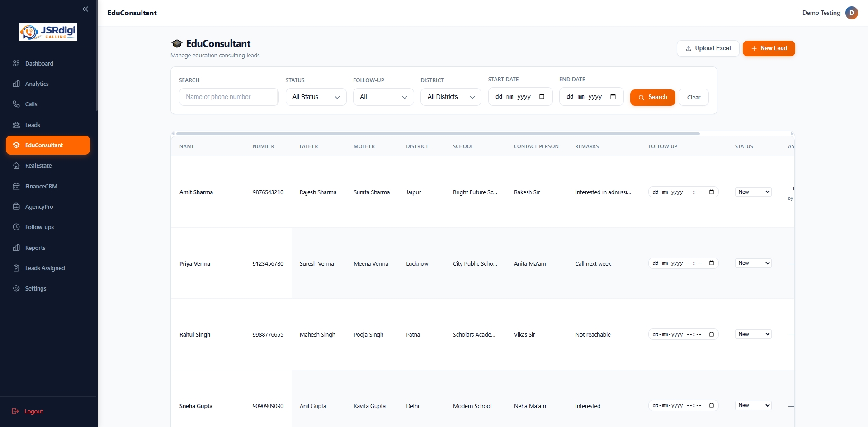
Task: Open FinanceCRM from sidebar menu
Action: (41, 186)
